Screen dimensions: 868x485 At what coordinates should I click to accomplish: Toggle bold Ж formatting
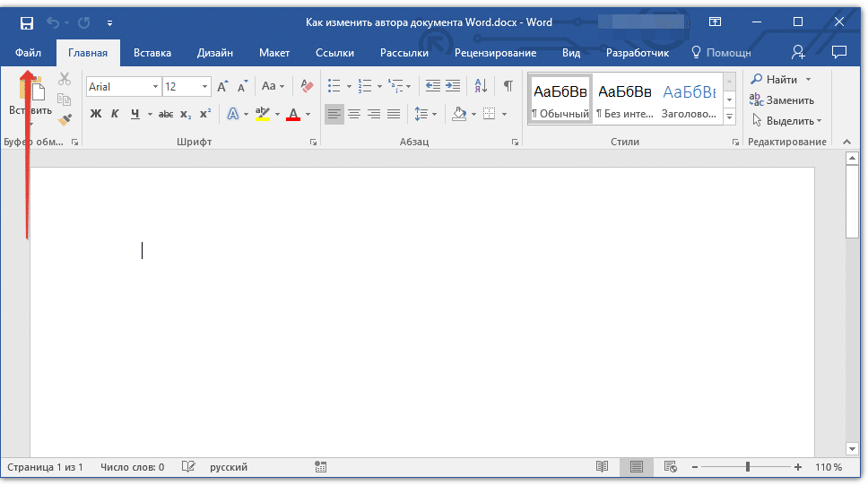tap(96, 114)
